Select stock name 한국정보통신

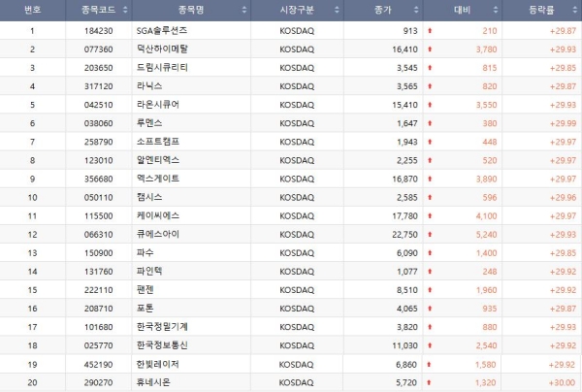click(162, 345)
